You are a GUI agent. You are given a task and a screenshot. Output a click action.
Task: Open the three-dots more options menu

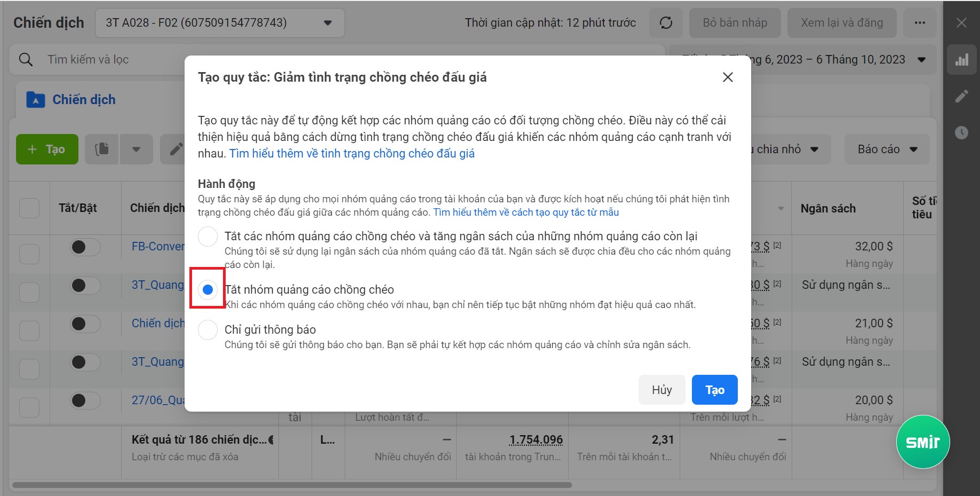click(920, 23)
